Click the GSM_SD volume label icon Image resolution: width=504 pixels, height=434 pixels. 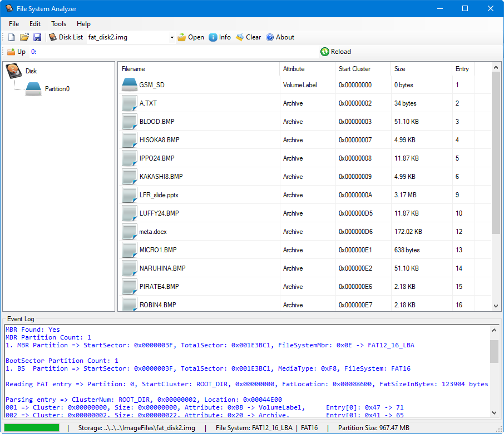[x=130, y=85]
